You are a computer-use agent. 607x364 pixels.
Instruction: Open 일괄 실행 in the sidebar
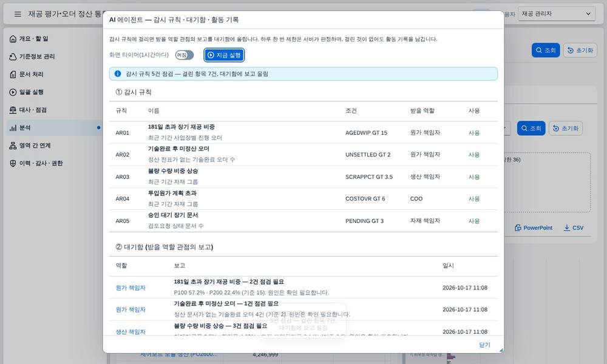(54, 92)
